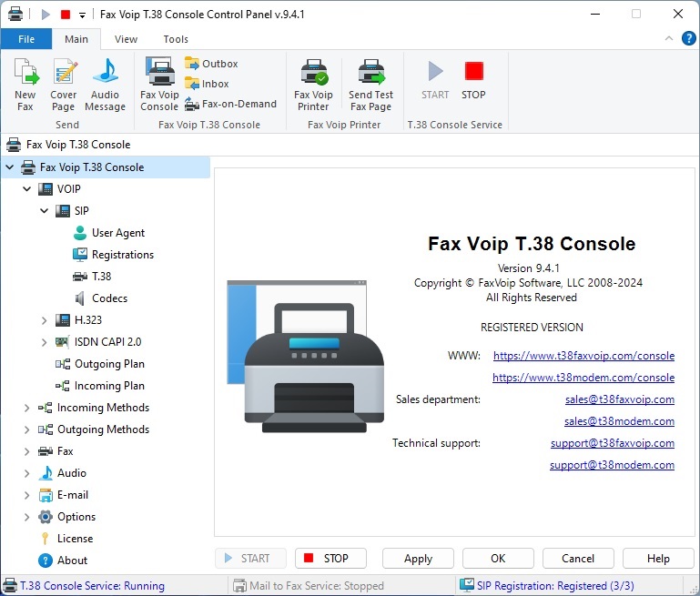Click the sales@t38modem.com email link
The width and height of the screenshot is (700, 596).
pyautogui.click(x=620, y=421)
